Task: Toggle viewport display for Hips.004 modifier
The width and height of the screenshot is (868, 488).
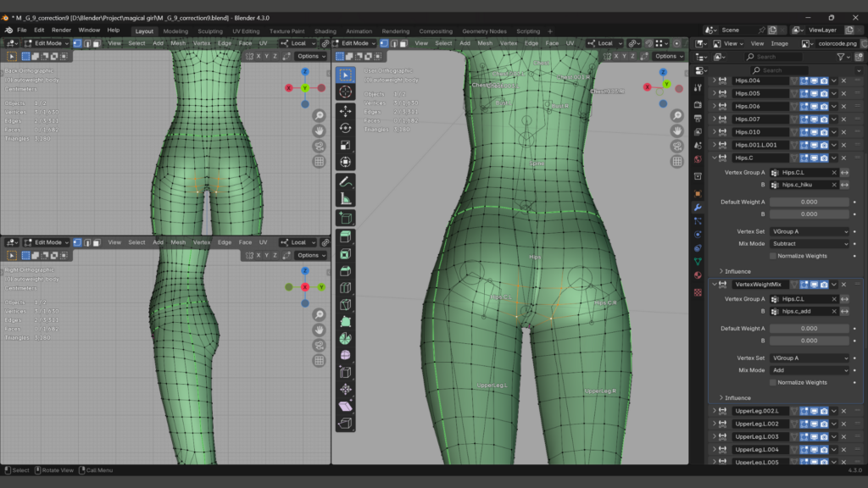Action: coord(813,80)
